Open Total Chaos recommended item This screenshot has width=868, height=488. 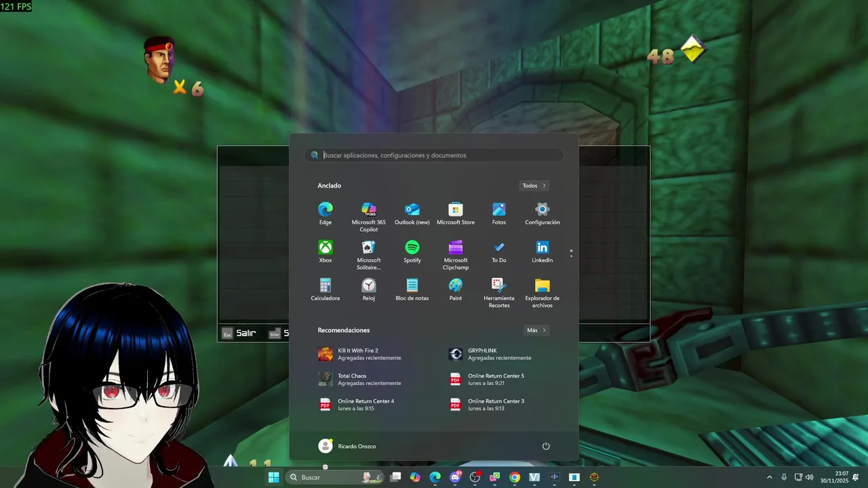(x=369, y=379)
